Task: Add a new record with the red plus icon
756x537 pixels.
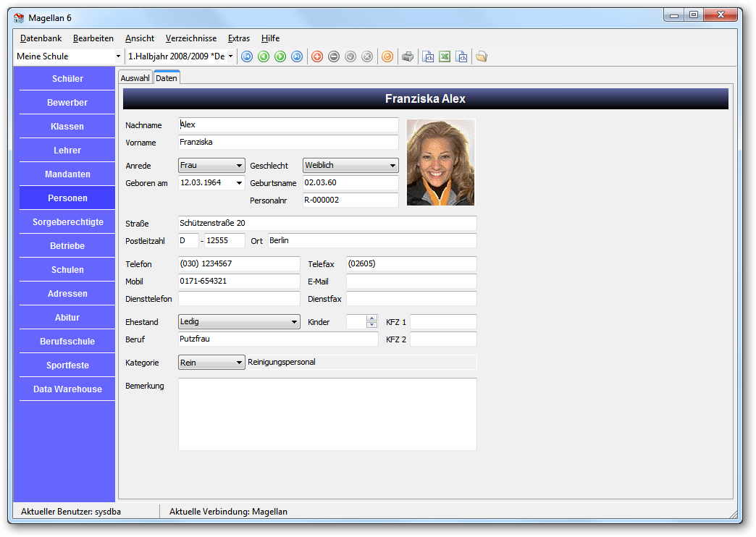Action: pyautogui.click(x=317, y=57)
